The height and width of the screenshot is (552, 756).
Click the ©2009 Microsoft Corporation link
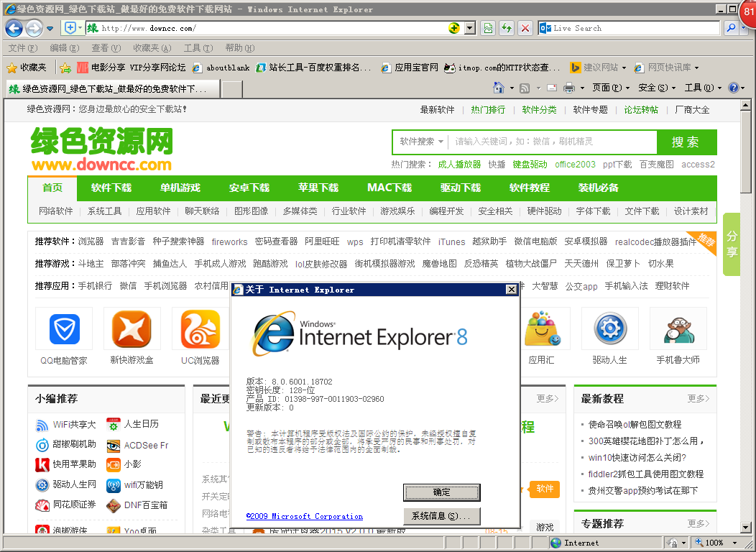coord(304,516)
